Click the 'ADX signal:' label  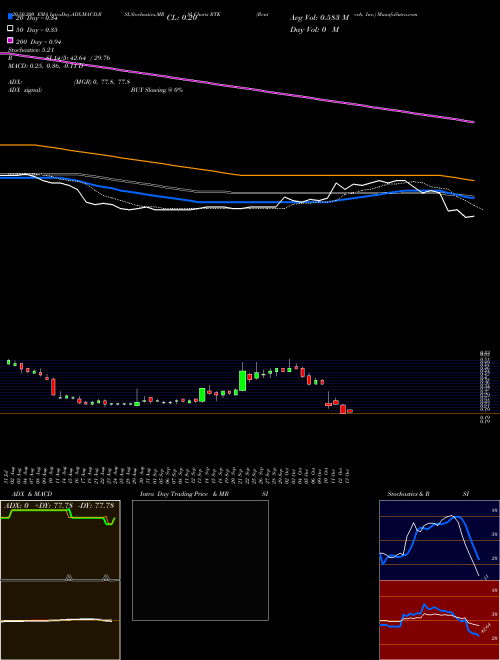pos(25,90)
